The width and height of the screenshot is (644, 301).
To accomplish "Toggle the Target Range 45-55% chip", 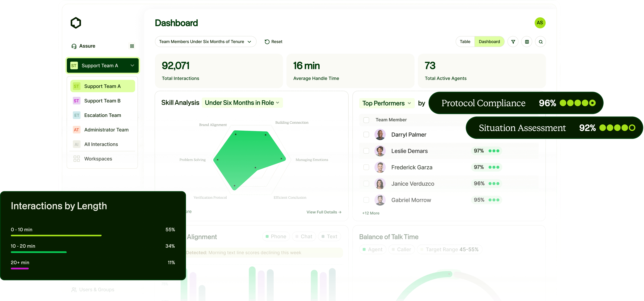I will [x=450, y=249].
